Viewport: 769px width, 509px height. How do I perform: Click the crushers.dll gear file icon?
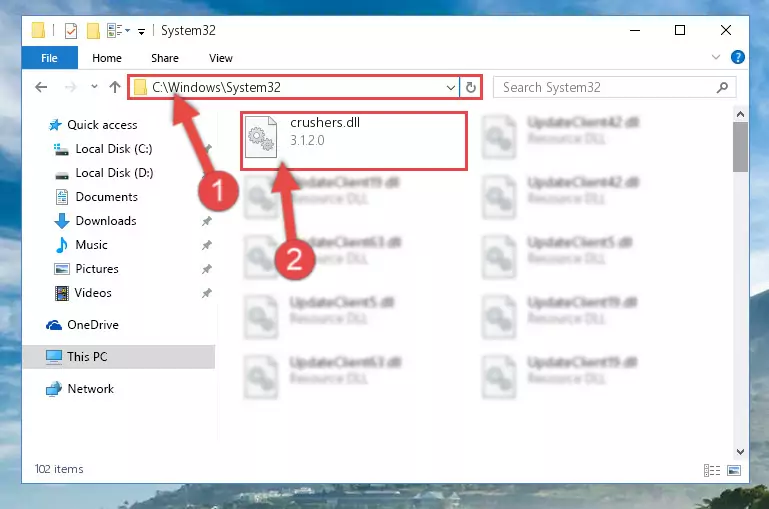(x=260, y=137)
